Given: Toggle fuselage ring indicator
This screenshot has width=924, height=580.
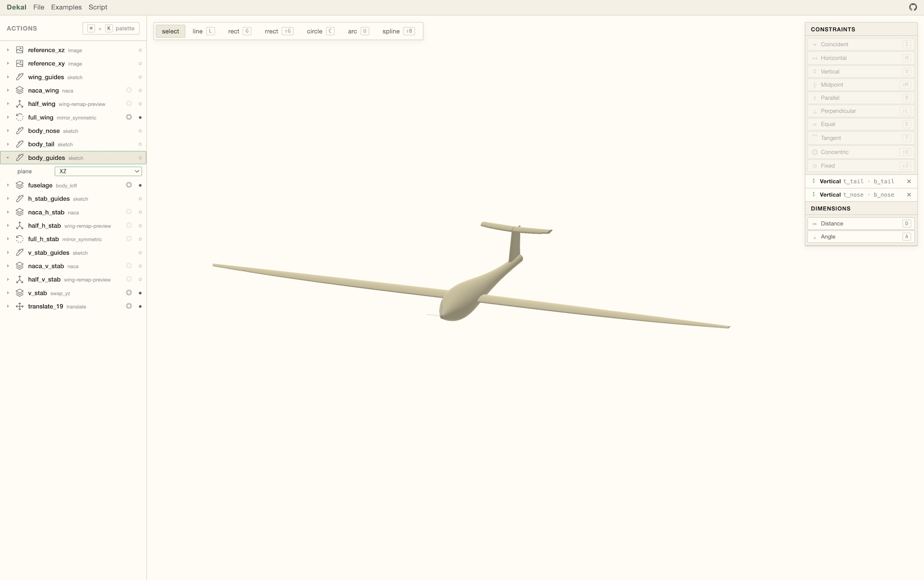Looking at the screenshot, I should (129, 185).
